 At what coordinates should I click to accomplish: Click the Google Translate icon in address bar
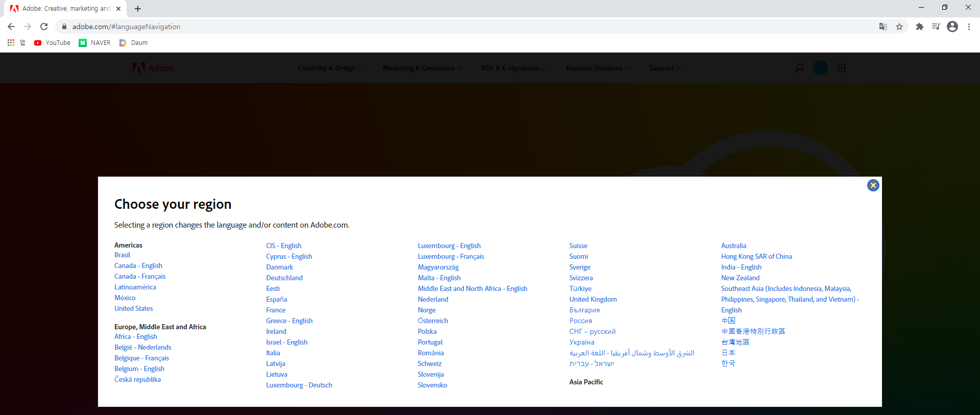(x=883, y=27)
